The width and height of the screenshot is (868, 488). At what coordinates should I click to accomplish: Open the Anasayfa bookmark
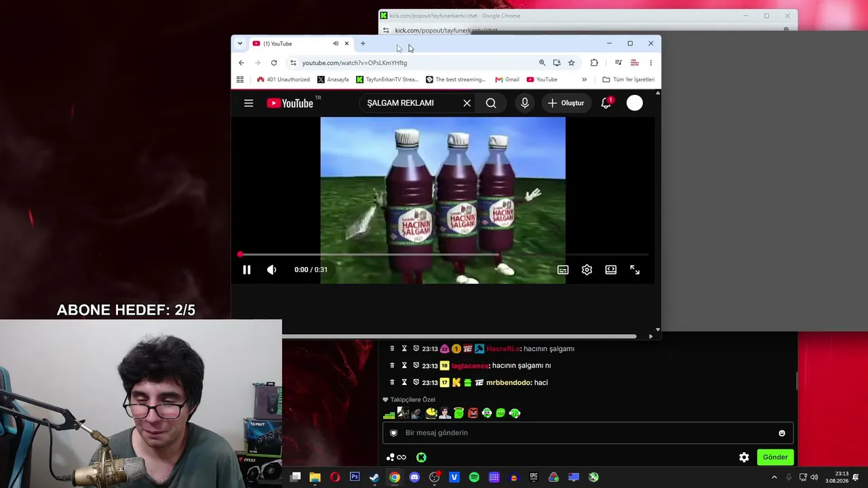point(333,79)
